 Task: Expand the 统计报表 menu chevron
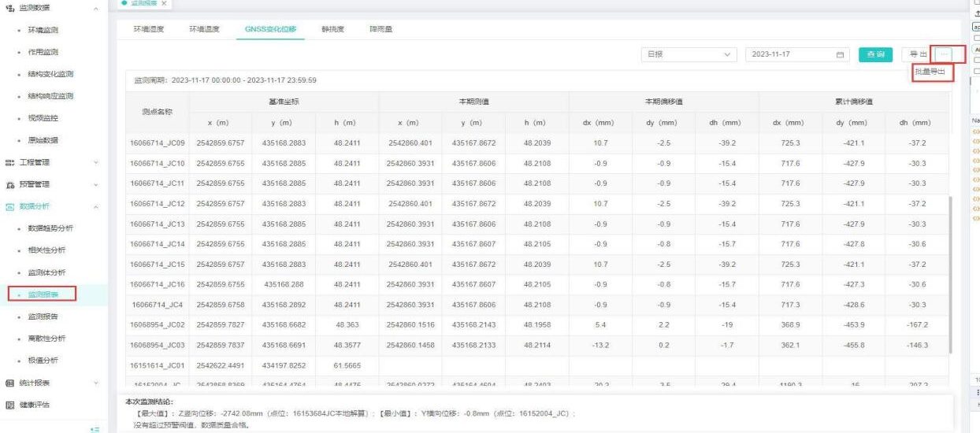(x=96, y=383)
